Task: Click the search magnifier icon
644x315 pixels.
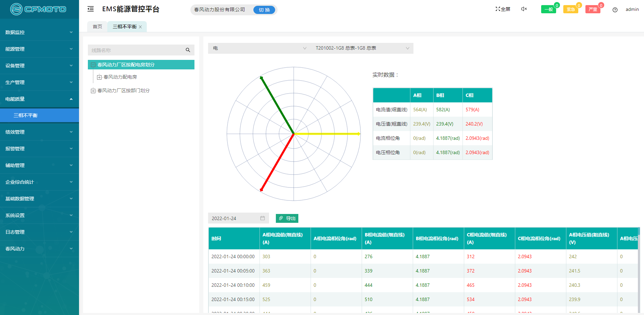Action: coord(188,50)
